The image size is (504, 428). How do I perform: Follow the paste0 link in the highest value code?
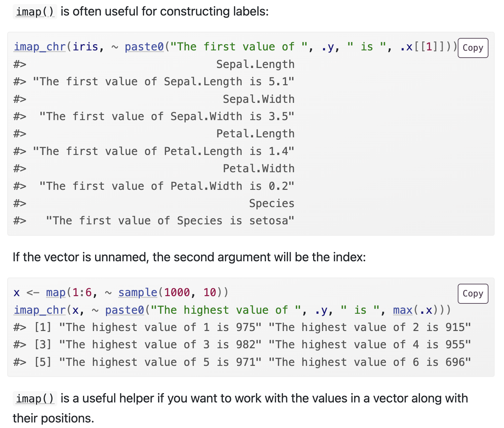[125, 310]
